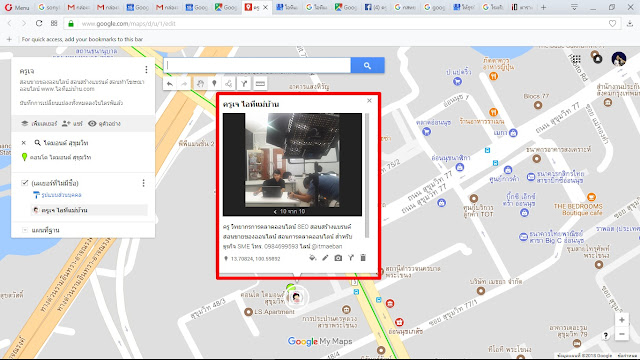Close the placemark info window

point(369,100)
